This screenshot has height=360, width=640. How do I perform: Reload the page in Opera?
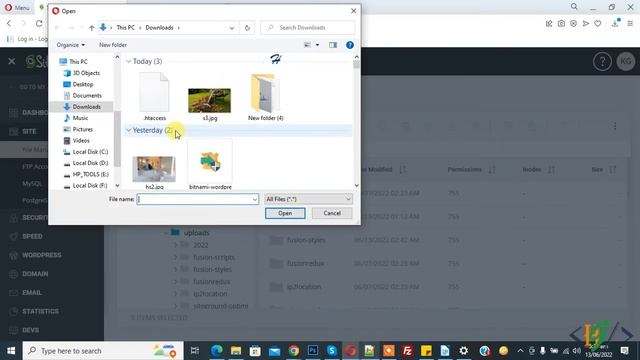[x=39, y=24]
